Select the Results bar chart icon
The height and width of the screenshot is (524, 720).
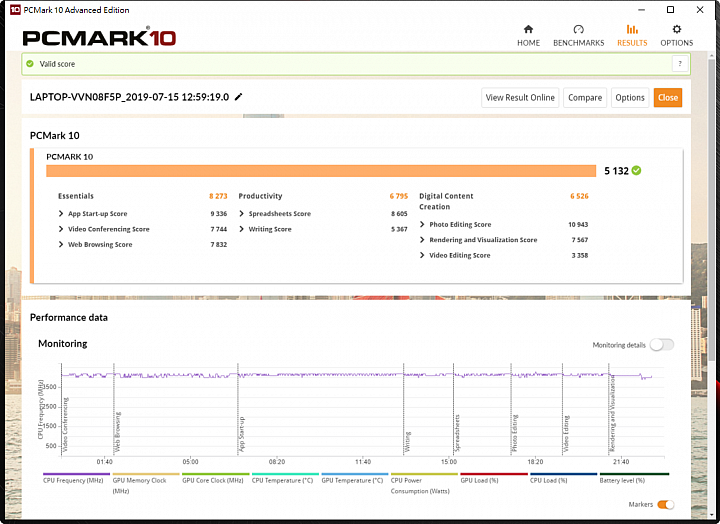632,29
